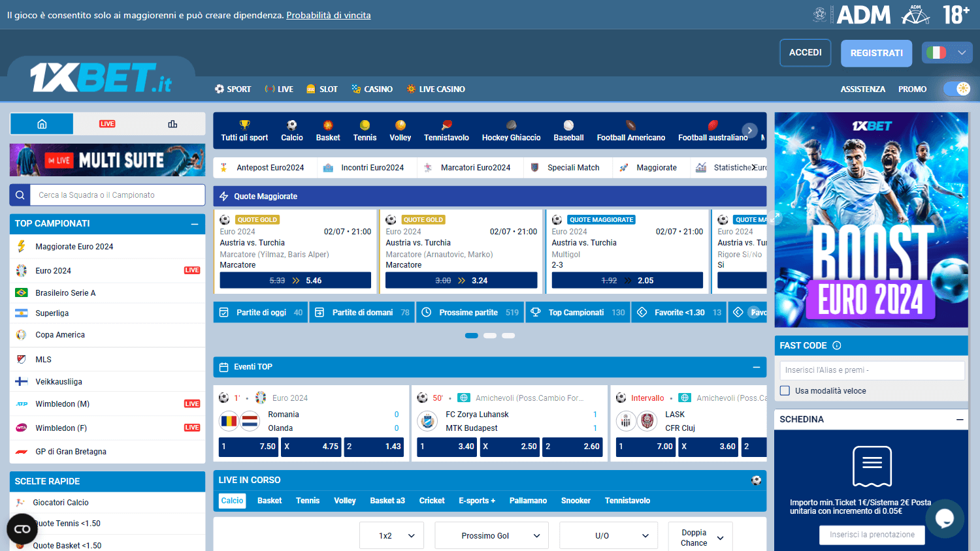Image resolution: width=980 pixels, height=551 pixels.
Task: Open the Multi Suite live banner
Action: click(107, 160)
